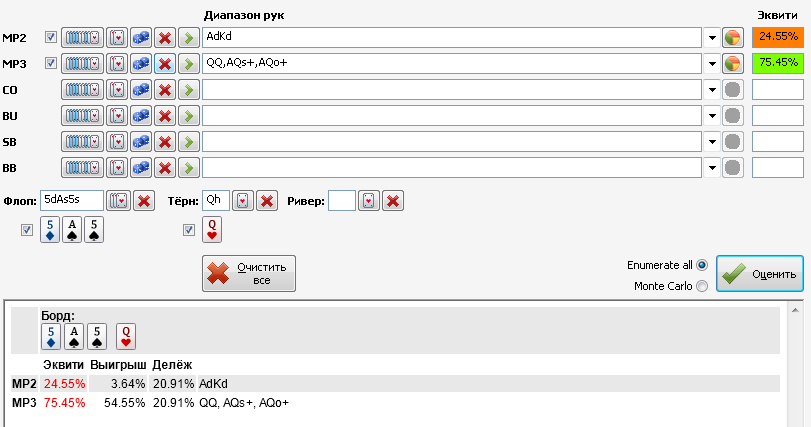Toggle MP2 player checkbox

coord(51,37)
